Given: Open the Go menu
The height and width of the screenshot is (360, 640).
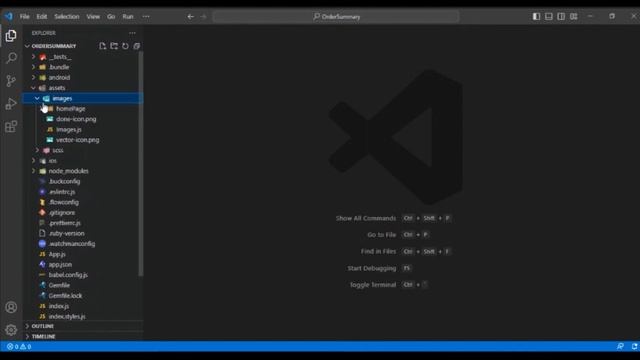Looking at the screenshot, I should 111,17.
